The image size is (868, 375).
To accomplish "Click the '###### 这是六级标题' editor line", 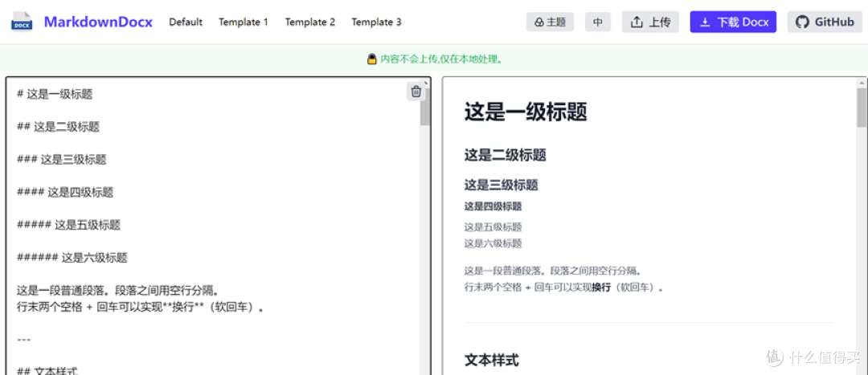I will point(72,257).
